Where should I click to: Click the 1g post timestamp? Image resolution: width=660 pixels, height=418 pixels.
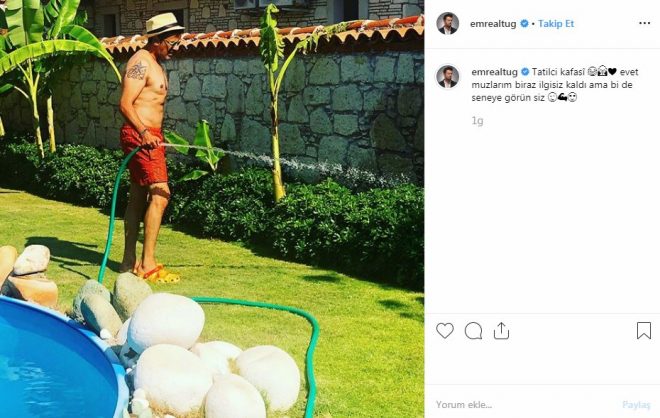point(476,119)
